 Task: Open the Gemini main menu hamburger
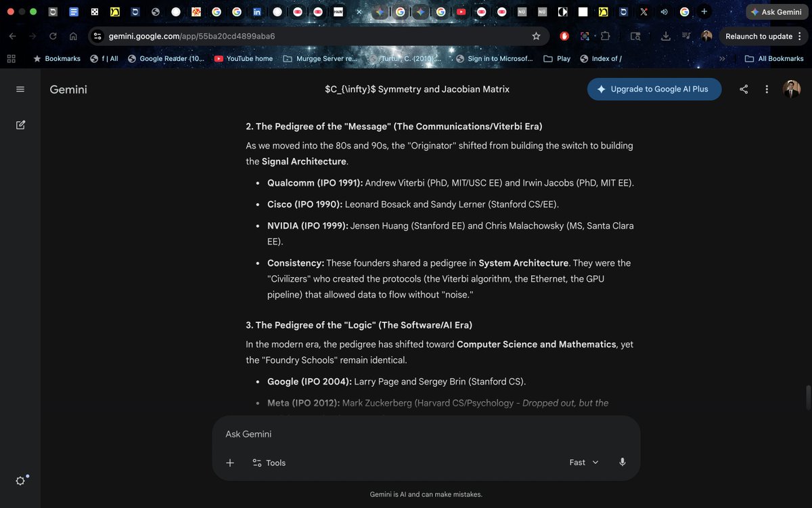coord(20,89)
